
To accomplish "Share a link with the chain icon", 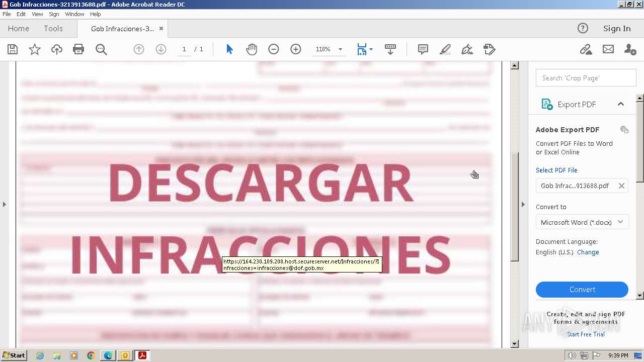I will 586,49.
